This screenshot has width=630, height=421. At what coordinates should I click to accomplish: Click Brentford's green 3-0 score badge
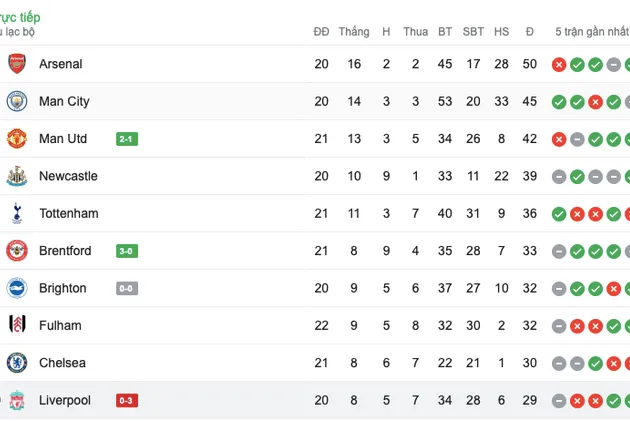coord(127,251)
